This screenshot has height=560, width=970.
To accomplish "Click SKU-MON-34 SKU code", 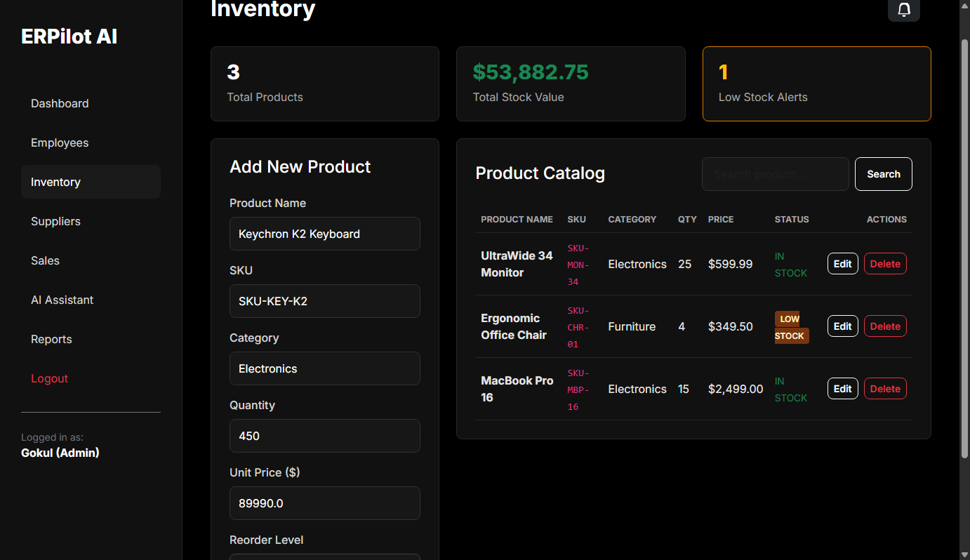I will 578,265.
